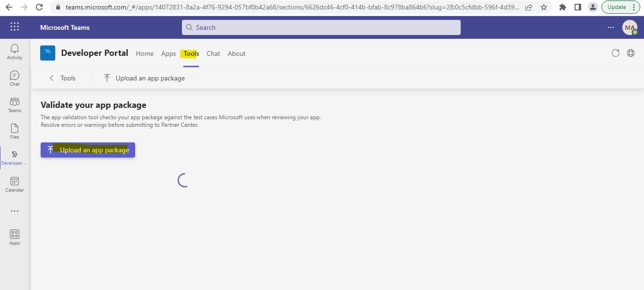Upload an app package for validation

click(87, 149)
